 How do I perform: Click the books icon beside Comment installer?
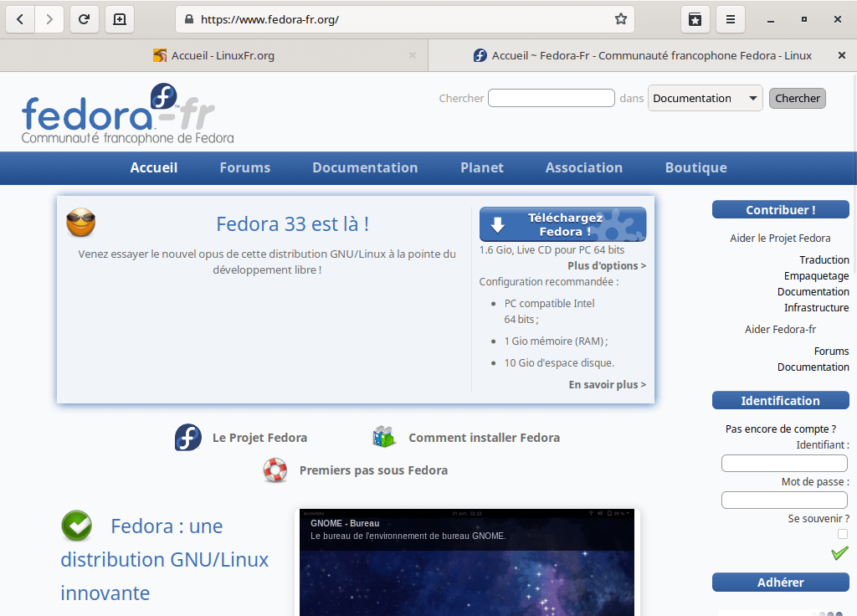[383, 437]
